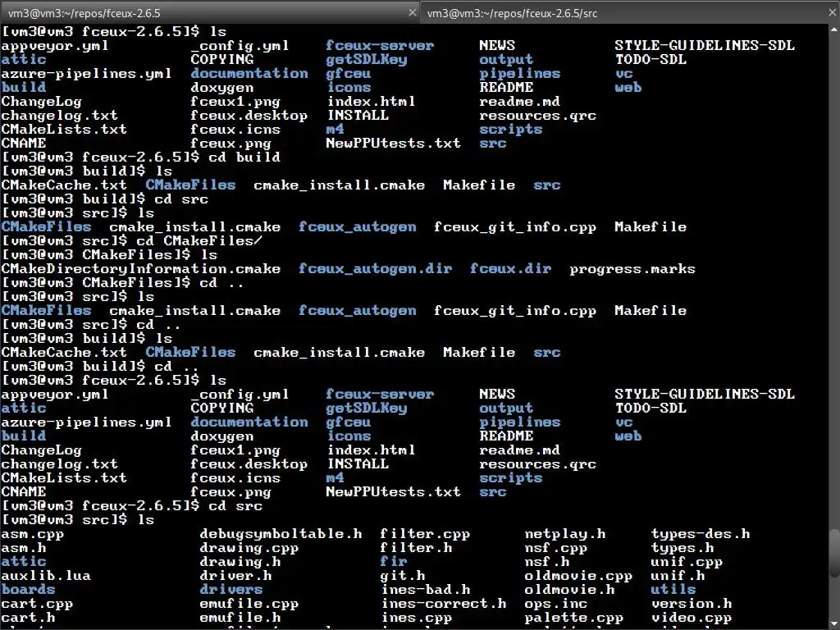Image resolution: width=840 pixels, height=630 pixels.
Task: Click the ines-correct.h file name
Action: (x=443, y=604)
